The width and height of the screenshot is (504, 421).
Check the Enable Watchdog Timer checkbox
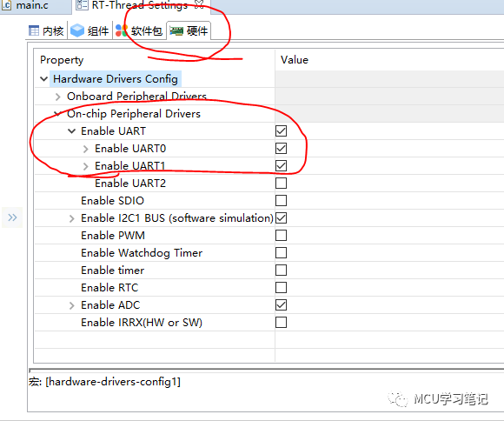281,252
